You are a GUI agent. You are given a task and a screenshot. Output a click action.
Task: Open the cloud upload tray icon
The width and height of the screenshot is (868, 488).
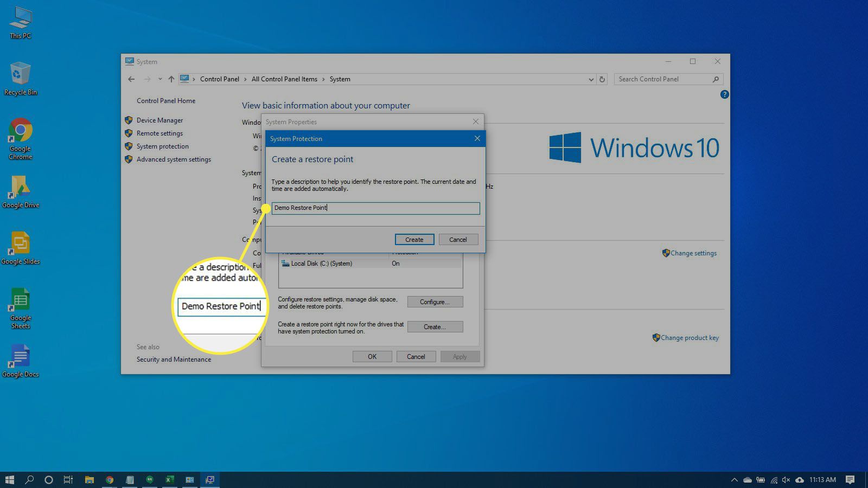pyautogui.click(x=800, y=479)
